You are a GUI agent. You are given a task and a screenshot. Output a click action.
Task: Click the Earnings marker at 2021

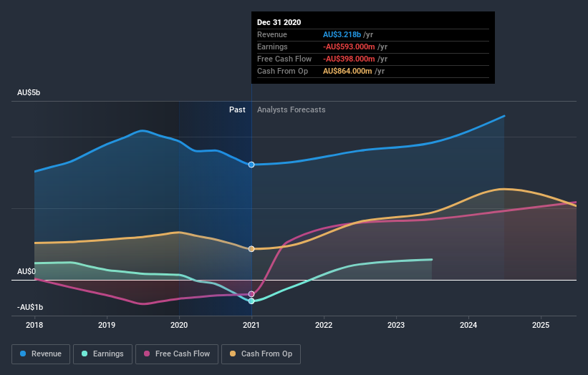pos(251,301)
